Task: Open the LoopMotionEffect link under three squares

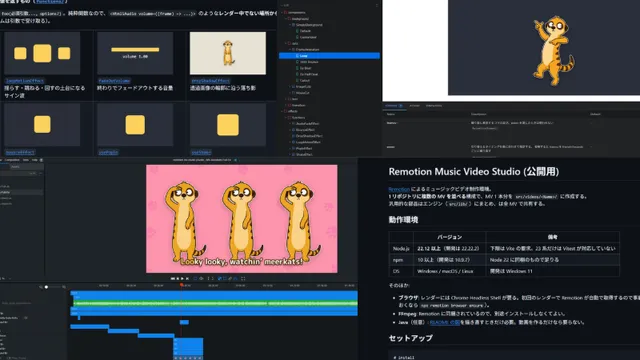Action: point(24,81)
